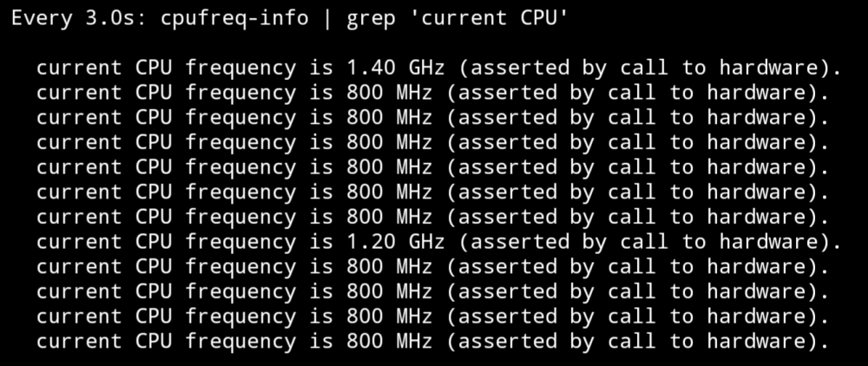The height and width of the screenshot is (366, 868).
Task: Click the 800 MHz value directly below 1.40 GHz
Action: 389,93
